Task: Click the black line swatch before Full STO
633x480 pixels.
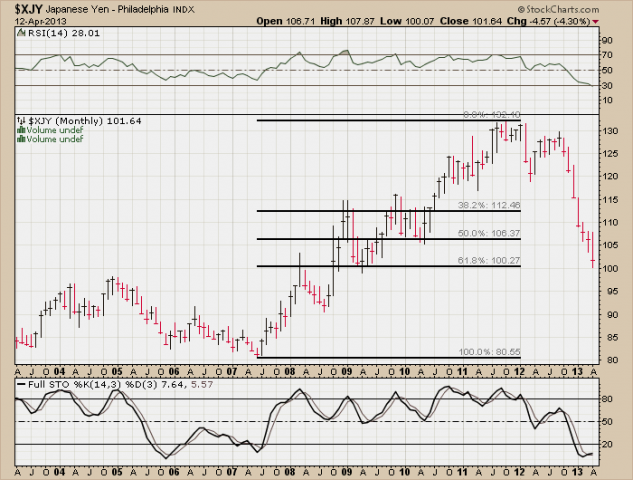Action: tap(21, 384)
